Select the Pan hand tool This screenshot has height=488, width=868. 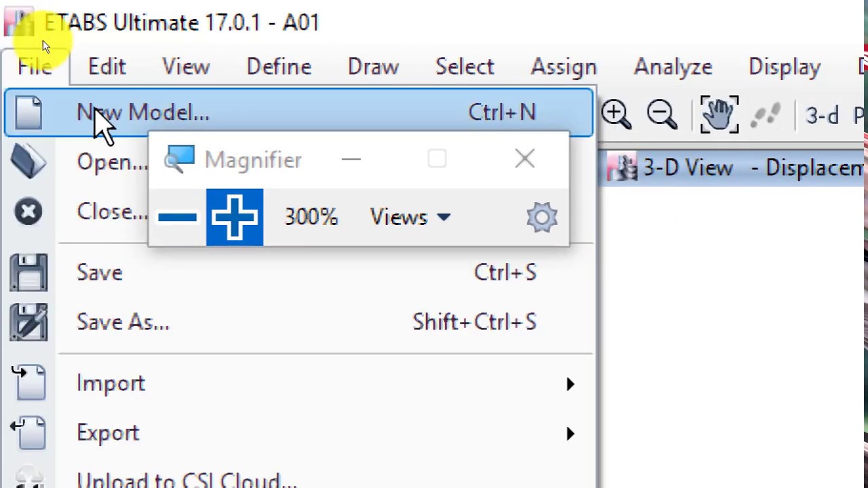tap(719, 114)
